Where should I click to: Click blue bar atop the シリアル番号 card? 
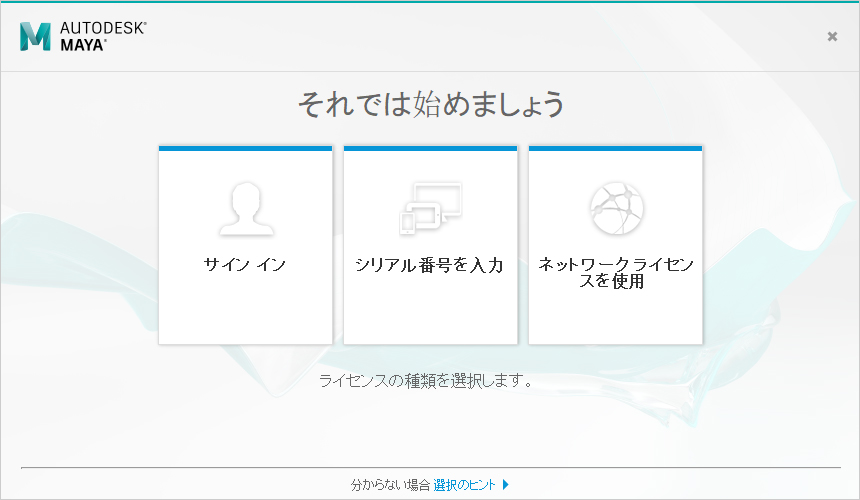(430, 148)
